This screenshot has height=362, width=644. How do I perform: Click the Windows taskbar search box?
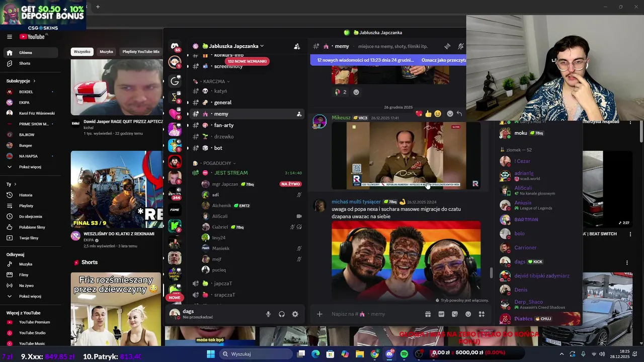(257, 354)
